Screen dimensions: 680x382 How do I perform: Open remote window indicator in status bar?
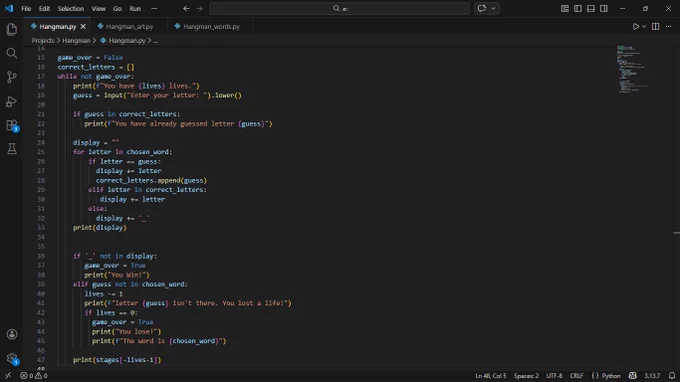click(8, 376)
